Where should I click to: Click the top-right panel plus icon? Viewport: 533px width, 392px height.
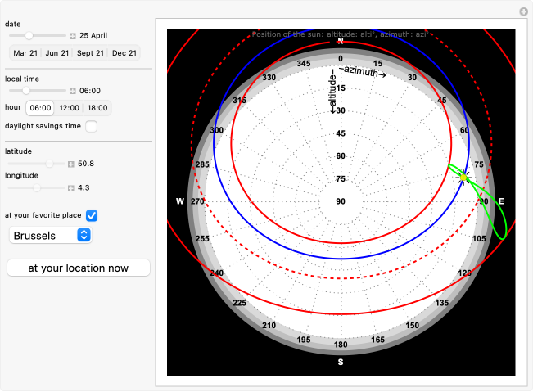pyautogui.click(x=524, y=11)
